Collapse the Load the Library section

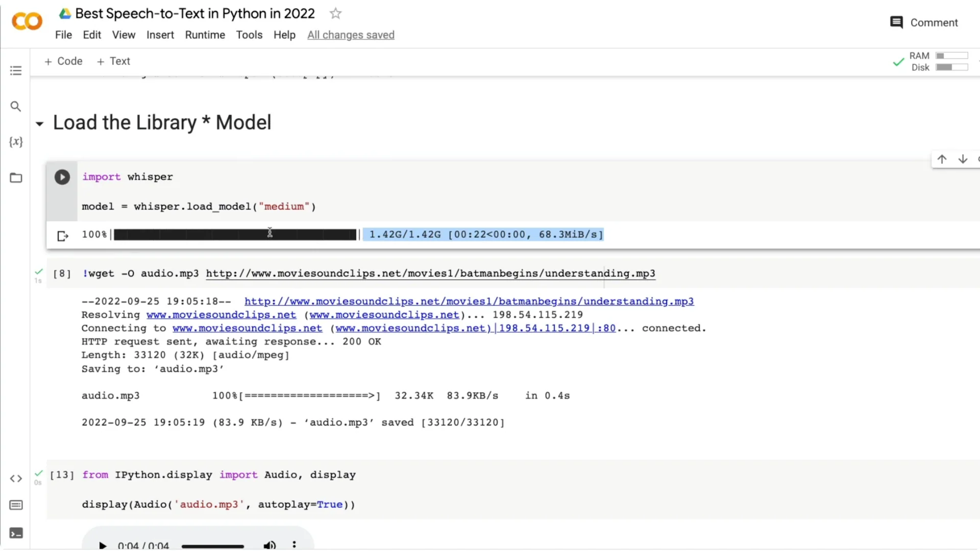[x=40, y=123]
